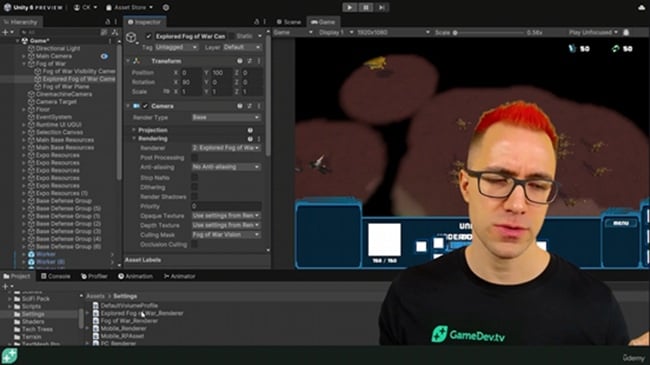Select CinemachineCamera in Hierarchy
650x365 pixels.
(64, 94)
